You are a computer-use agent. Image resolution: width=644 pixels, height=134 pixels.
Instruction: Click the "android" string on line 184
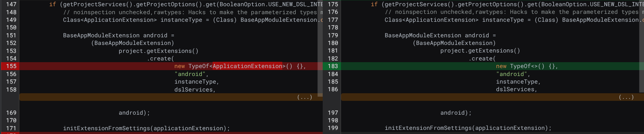point(511,74)
